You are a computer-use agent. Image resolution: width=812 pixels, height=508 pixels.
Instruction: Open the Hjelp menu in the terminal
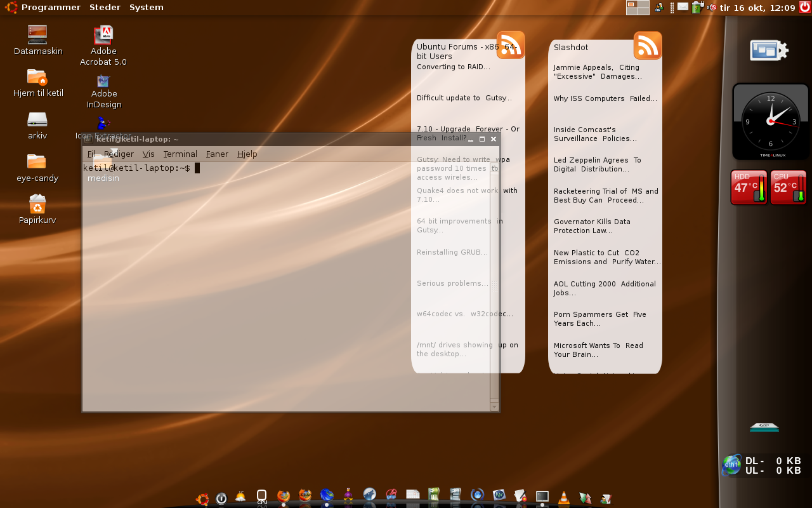click(x=247, y=154)
